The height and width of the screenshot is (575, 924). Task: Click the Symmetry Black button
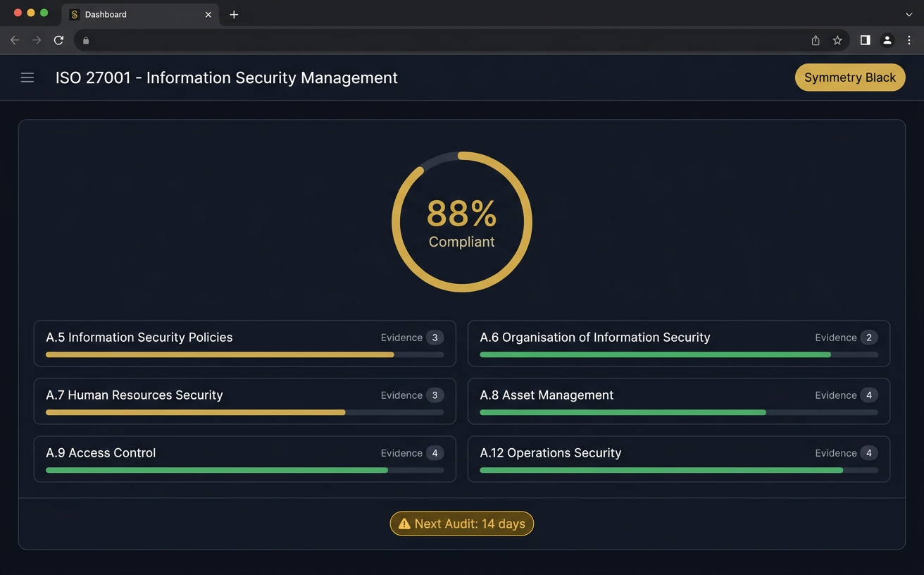(x=850, y=77)
